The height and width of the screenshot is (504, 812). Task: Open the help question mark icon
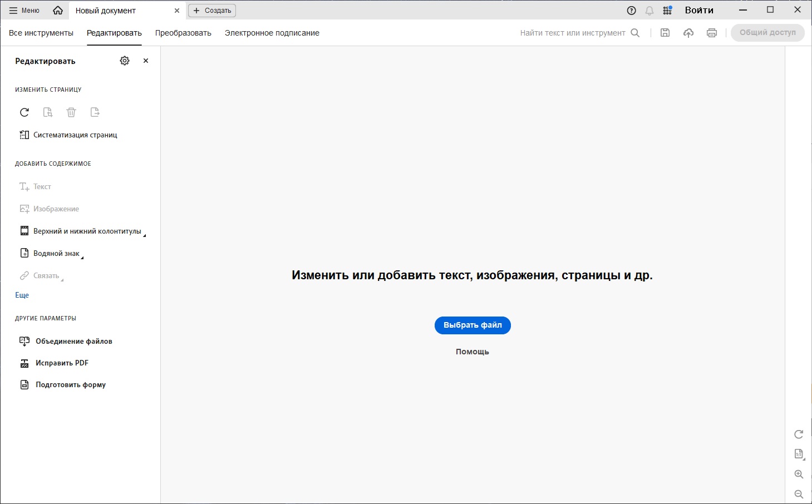[631, 11]
